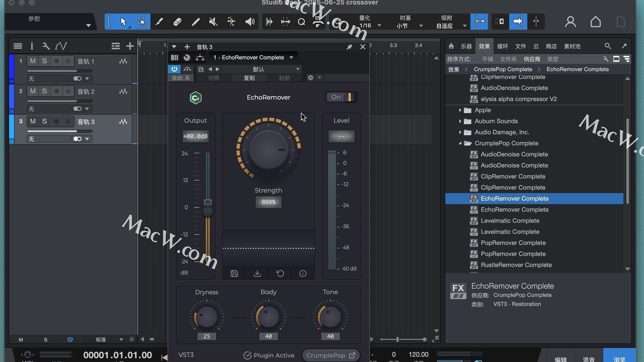
Task: Toggle plugin power bypass button
Action: click(174, 69)
